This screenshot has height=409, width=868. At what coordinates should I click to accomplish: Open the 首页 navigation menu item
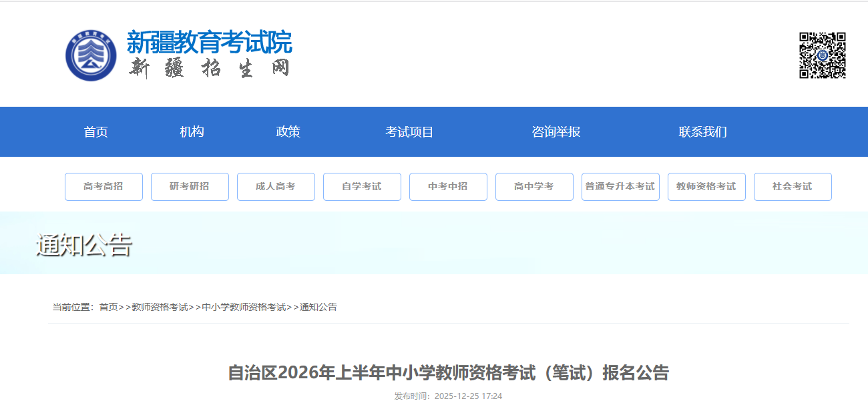(x=96, y=132)
